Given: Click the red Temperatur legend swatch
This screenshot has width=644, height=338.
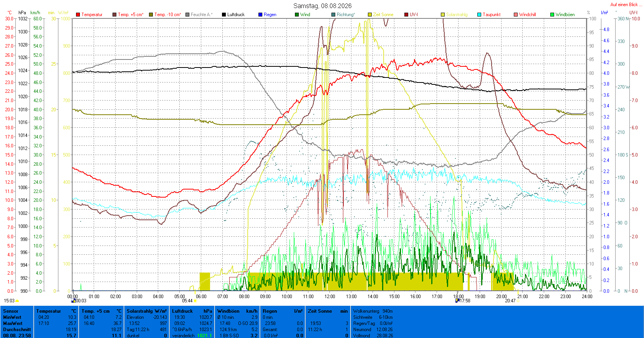Looking at the screenshot, I should coord(78,15).
